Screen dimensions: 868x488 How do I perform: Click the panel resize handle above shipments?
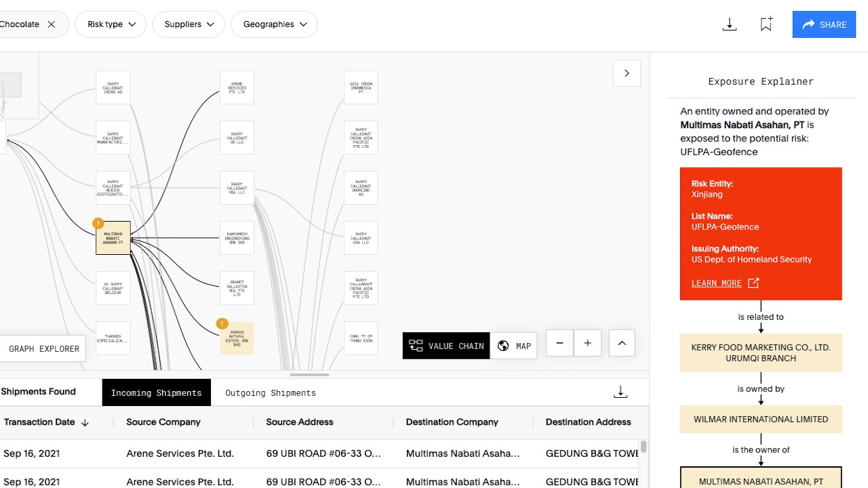click(x=309, y=375)
